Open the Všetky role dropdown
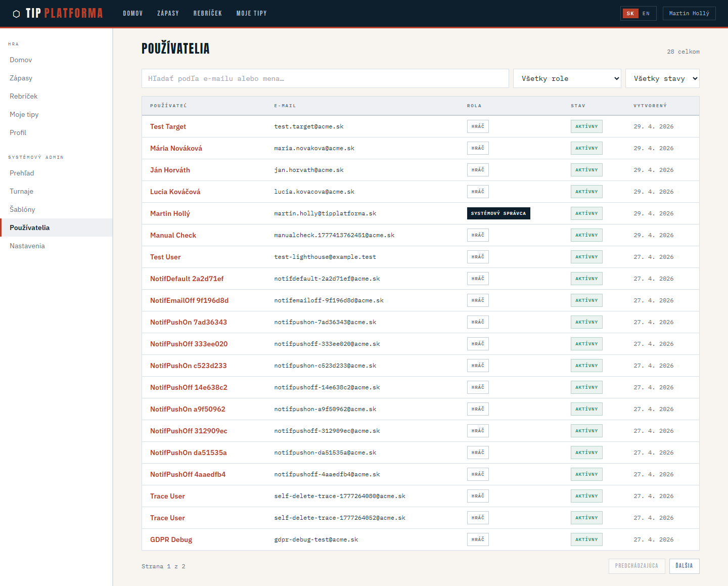Image resolution: width=728 pixels, height=586 pixels. pyautogui.click(x=567, y=78)
